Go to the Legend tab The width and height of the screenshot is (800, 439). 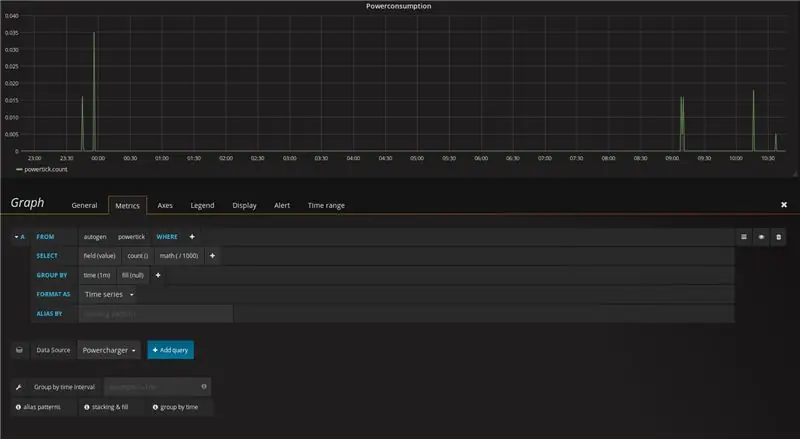[x=202, y=205]
